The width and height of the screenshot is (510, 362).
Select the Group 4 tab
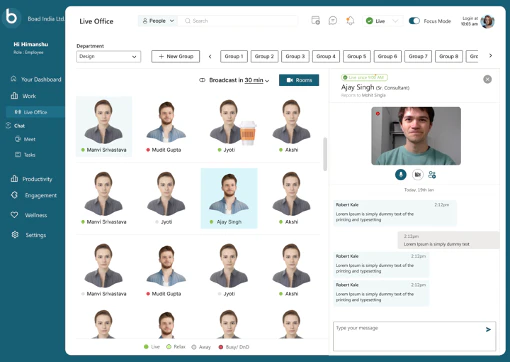click(x=326, y=56)
